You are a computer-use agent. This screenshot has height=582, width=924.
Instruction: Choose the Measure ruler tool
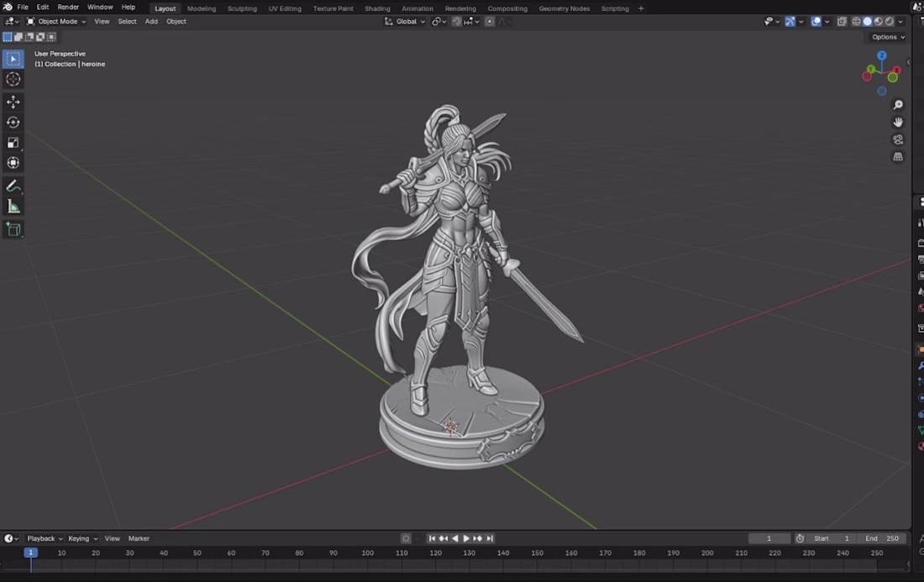[13, 206]
